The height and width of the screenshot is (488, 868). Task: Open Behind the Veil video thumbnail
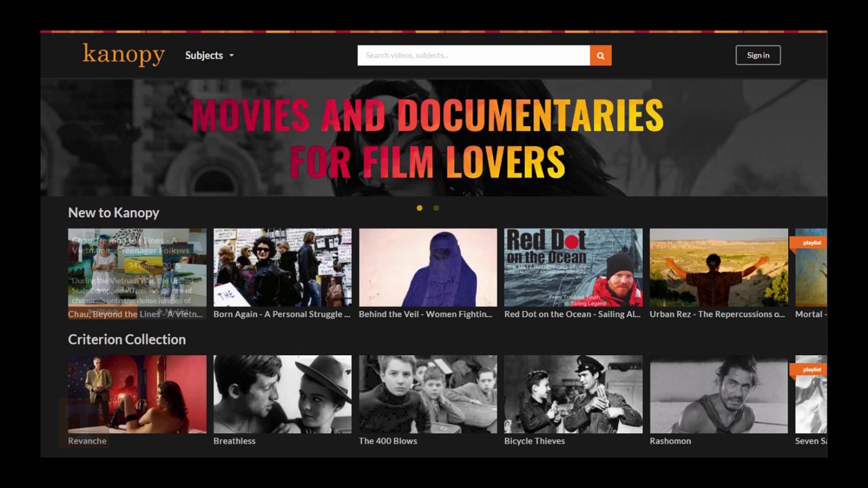428,268
